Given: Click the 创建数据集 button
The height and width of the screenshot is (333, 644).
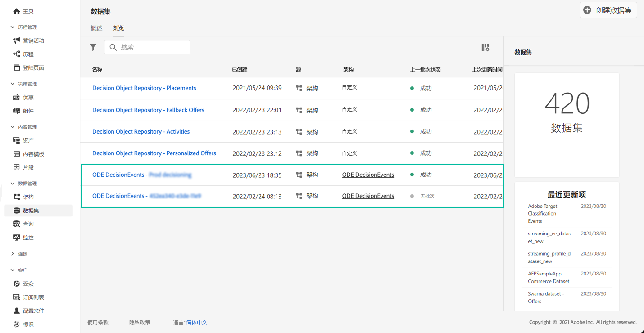Looking at the screenshot, I should 608,10.
